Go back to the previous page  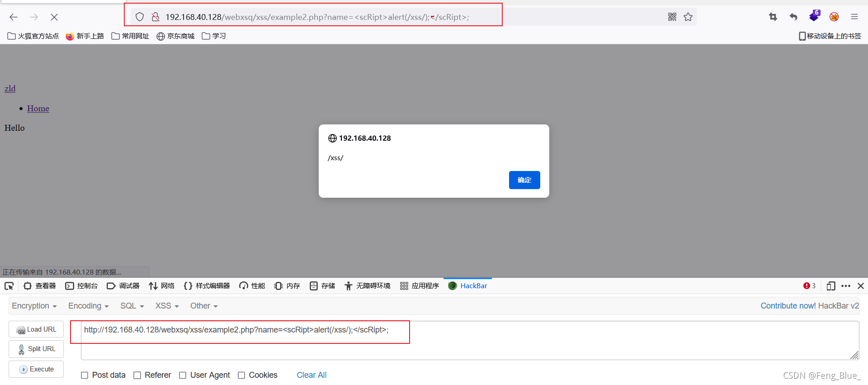pyautogui.click(x=14, y=17)
